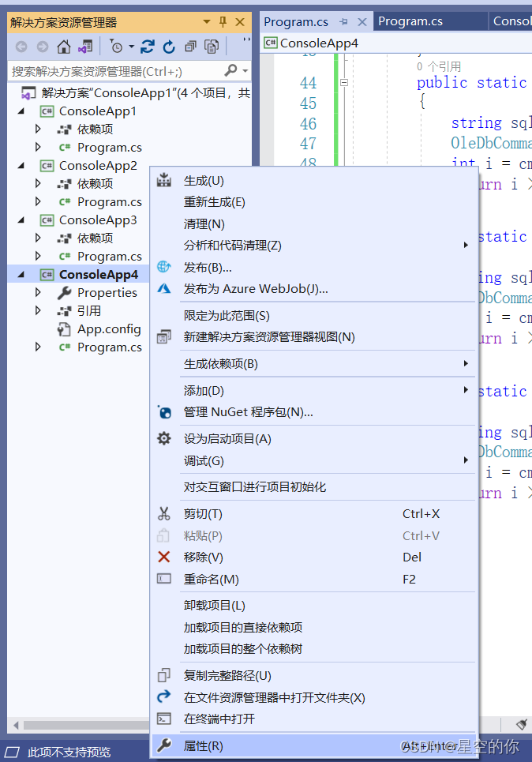Open search options dropdown beside the magnifier

pyautogui.click(x=245, y=71)
